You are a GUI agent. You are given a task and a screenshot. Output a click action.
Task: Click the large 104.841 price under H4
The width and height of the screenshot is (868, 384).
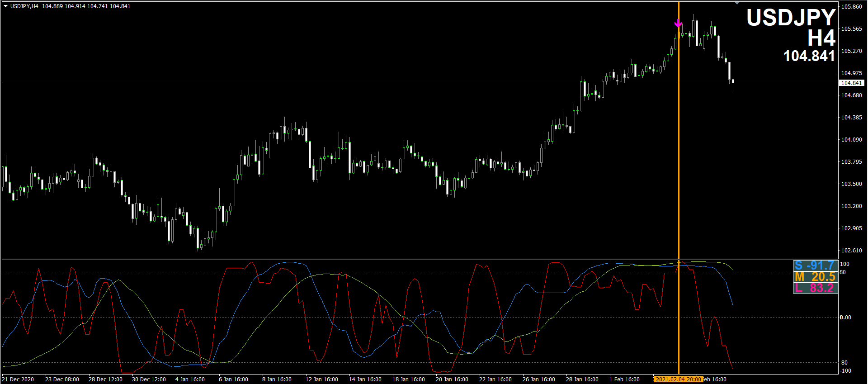809,56
